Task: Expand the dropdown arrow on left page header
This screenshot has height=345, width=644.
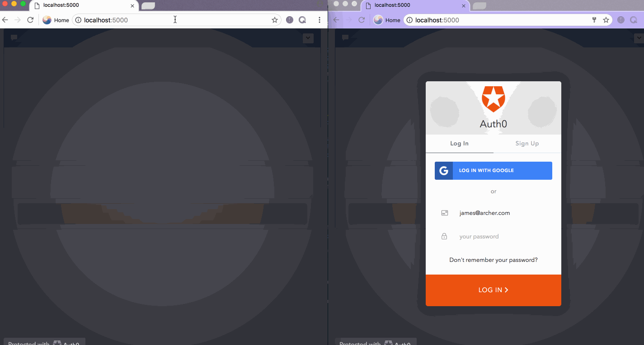Action: (x=308, y=38)
